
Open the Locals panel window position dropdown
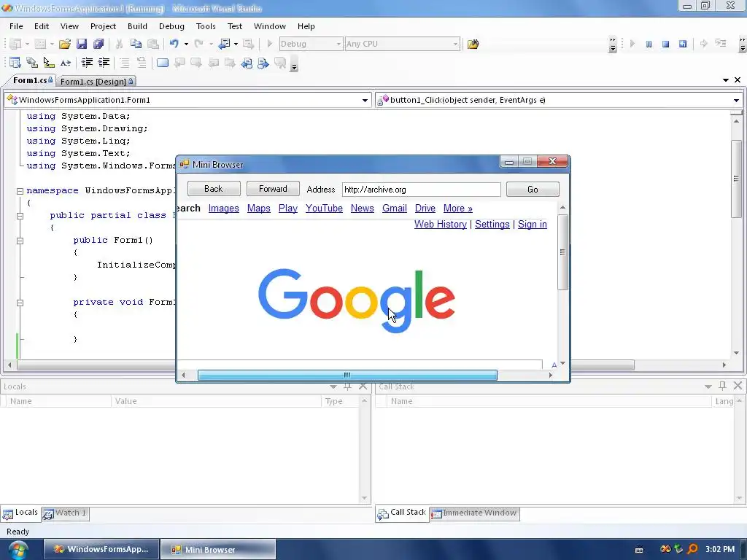click(x=333, y=386)
